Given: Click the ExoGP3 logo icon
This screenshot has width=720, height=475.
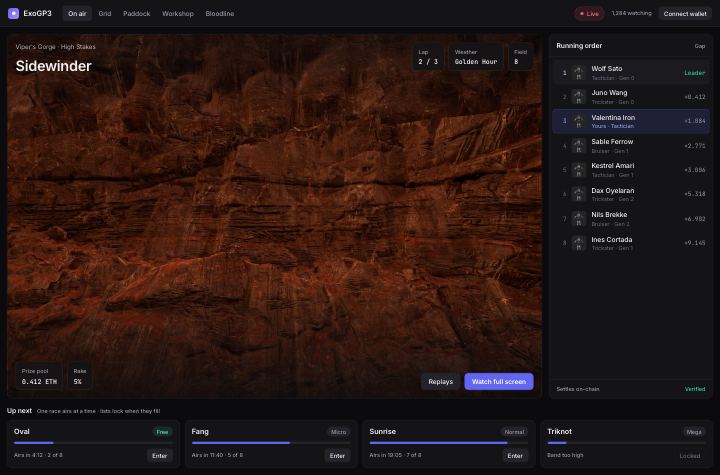Looking at the screenshot, I should [x=13, y=13].
